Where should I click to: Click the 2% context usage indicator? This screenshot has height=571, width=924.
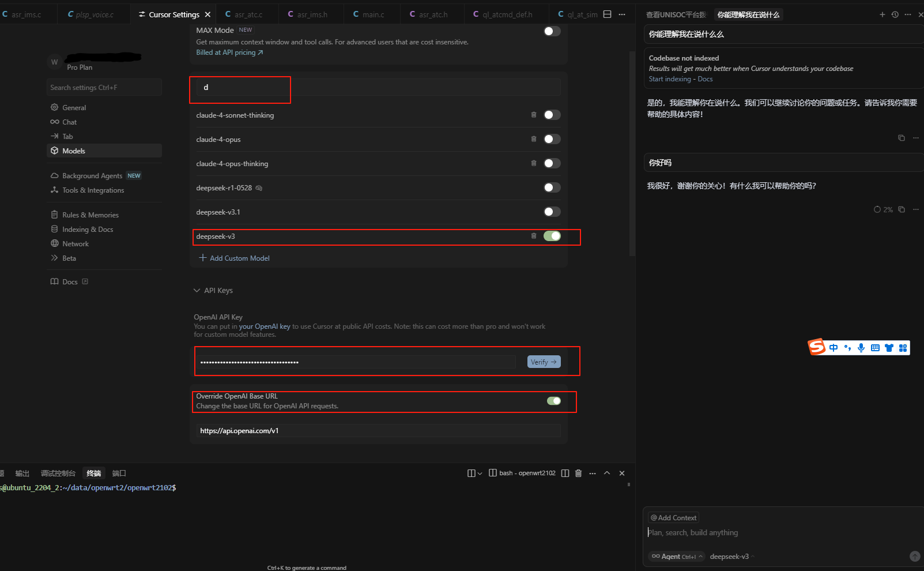click(x=883, y=209)
